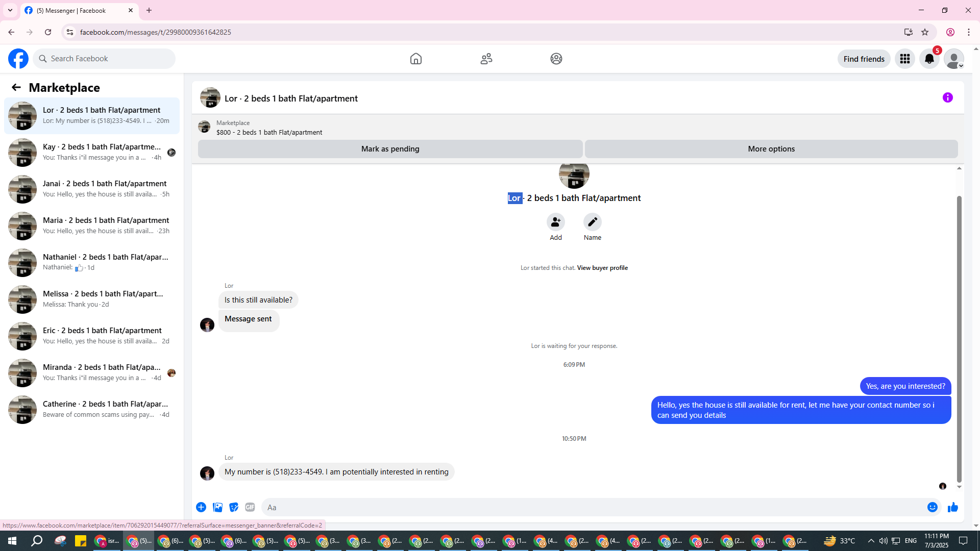The image size is (980, 551).
Task: Open the emoji picker in message box
Action: pyautogui.click(x=932, y=507)
